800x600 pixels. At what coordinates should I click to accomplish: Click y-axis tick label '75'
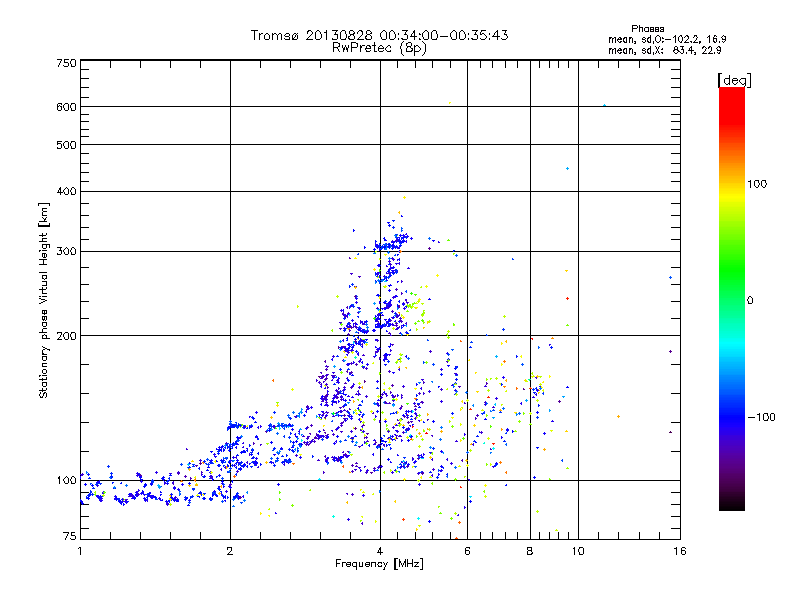70,536
